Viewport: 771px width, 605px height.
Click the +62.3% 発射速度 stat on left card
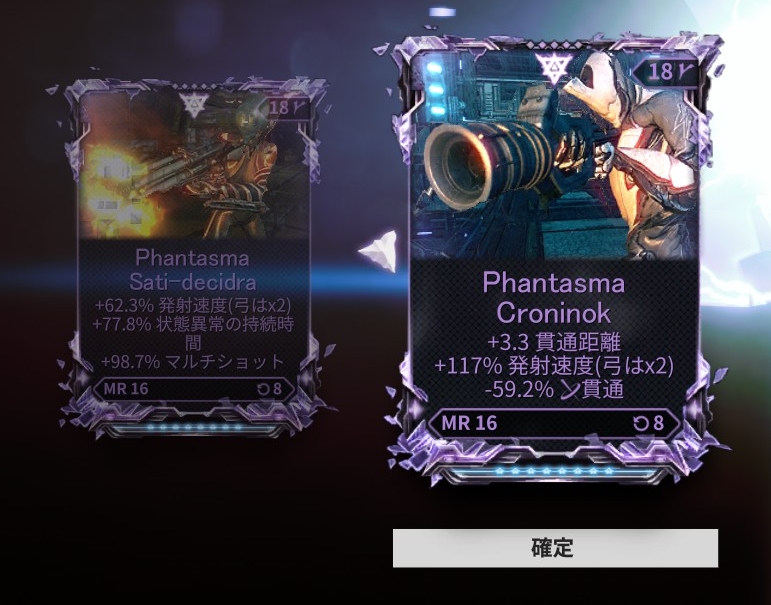point(193,305)
